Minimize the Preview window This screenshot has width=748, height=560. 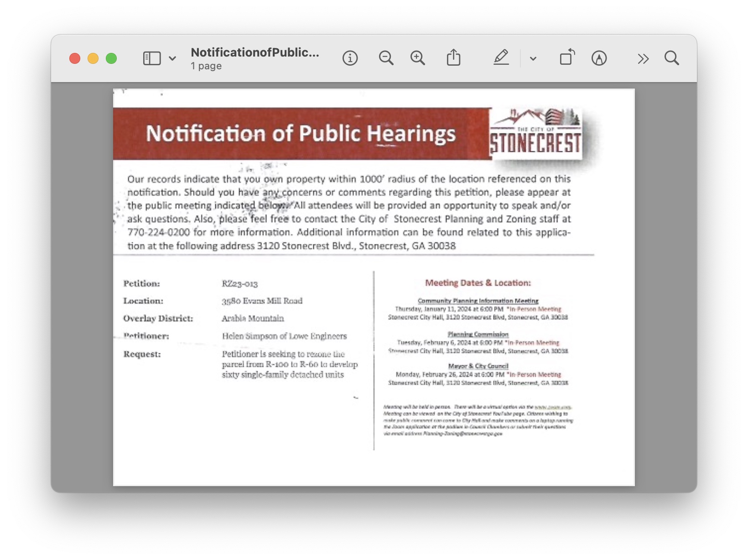[93, 58]
